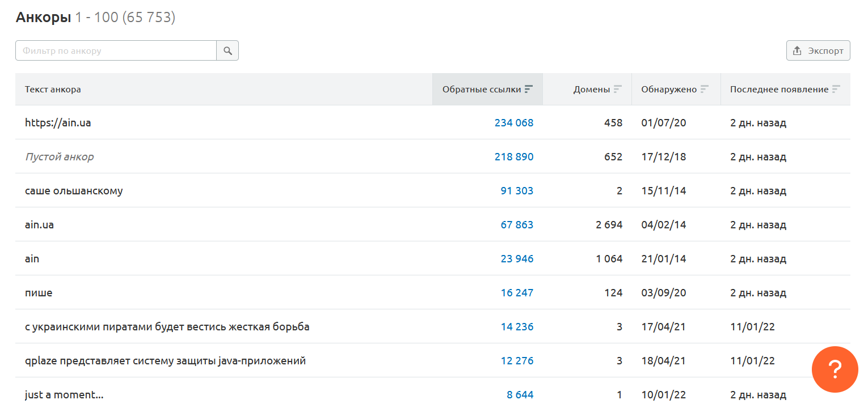The height and width of the screenshot is (404, 868).
Task: Select the Пустой анкор row text
Action: (60, 156)
